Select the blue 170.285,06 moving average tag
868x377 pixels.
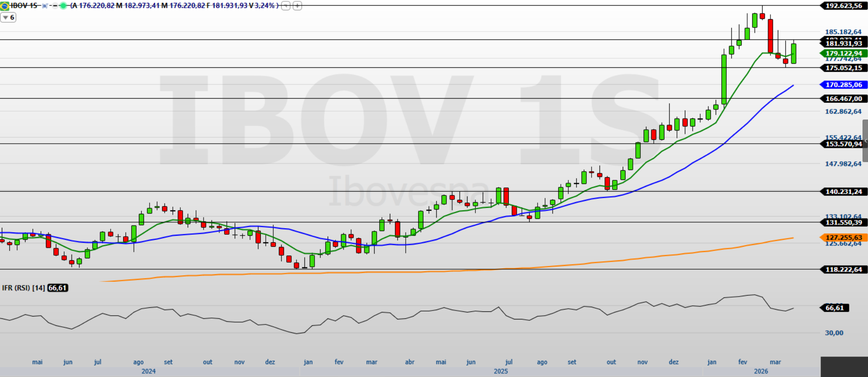[843, 85]
